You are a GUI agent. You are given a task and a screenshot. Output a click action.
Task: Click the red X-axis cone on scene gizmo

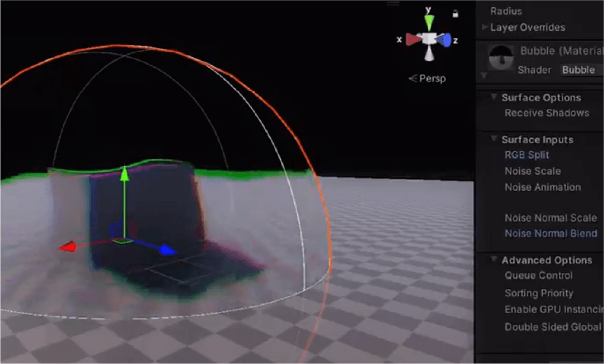[413, 40]
